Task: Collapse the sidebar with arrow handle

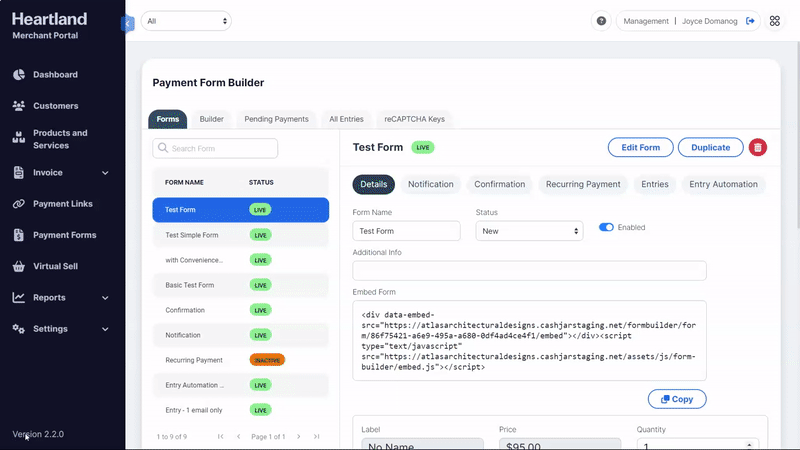Action: 127,22
